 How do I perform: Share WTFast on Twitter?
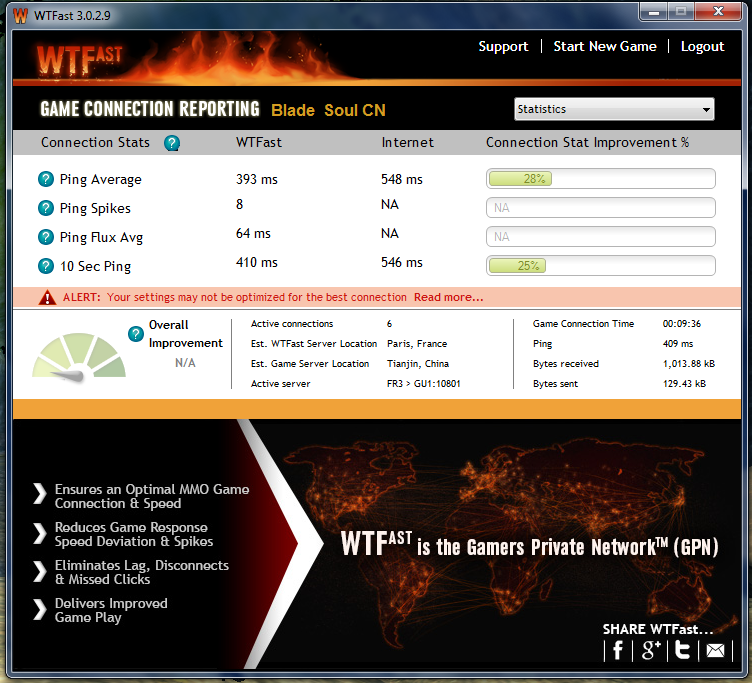[683, 651]
